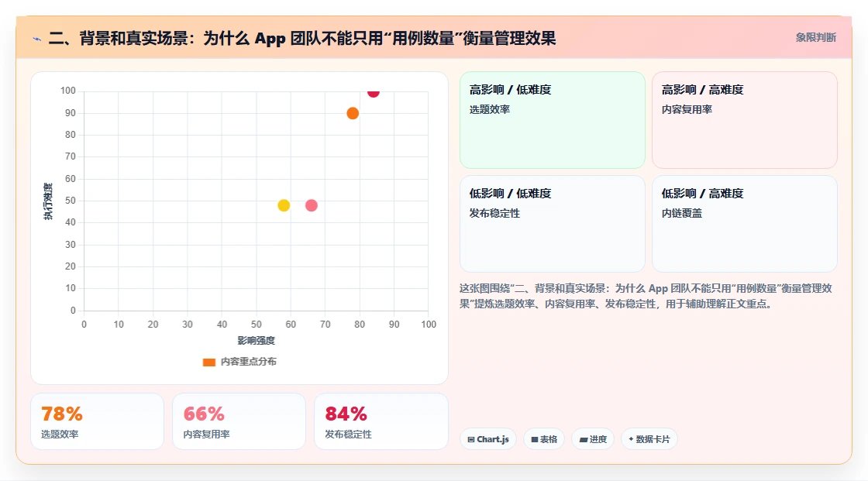Click the 表格 tag icon
868x481 pixels.
pos(535,439)
